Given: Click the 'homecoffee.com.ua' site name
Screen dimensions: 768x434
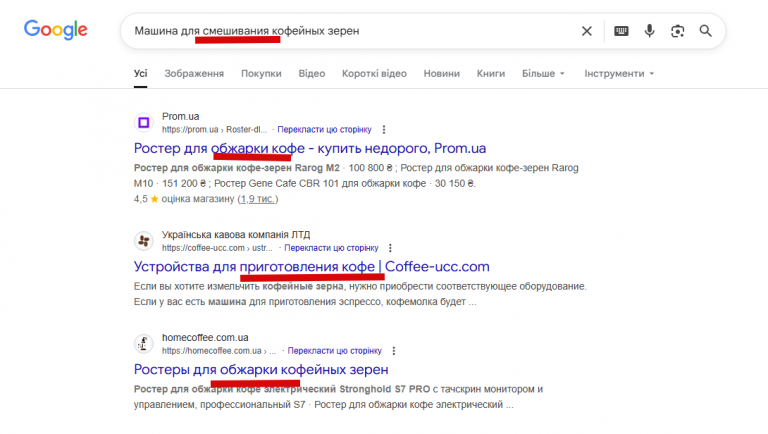Looking at the screenshot, I should 205,338.
